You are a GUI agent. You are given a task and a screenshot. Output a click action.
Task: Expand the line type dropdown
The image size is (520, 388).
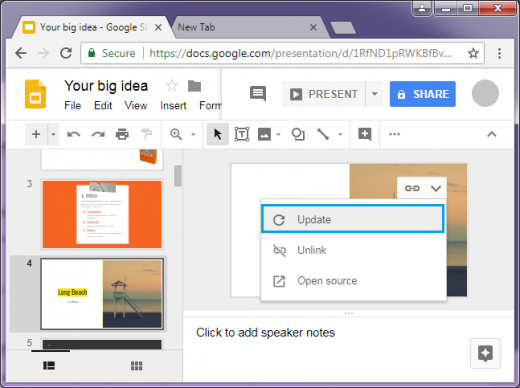340,134
